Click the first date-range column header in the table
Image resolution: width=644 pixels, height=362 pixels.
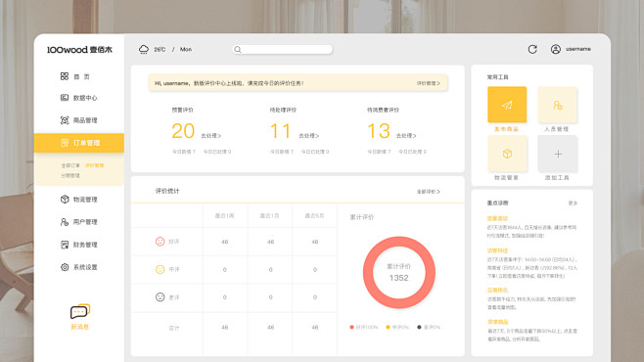click(x=225, y=216)
